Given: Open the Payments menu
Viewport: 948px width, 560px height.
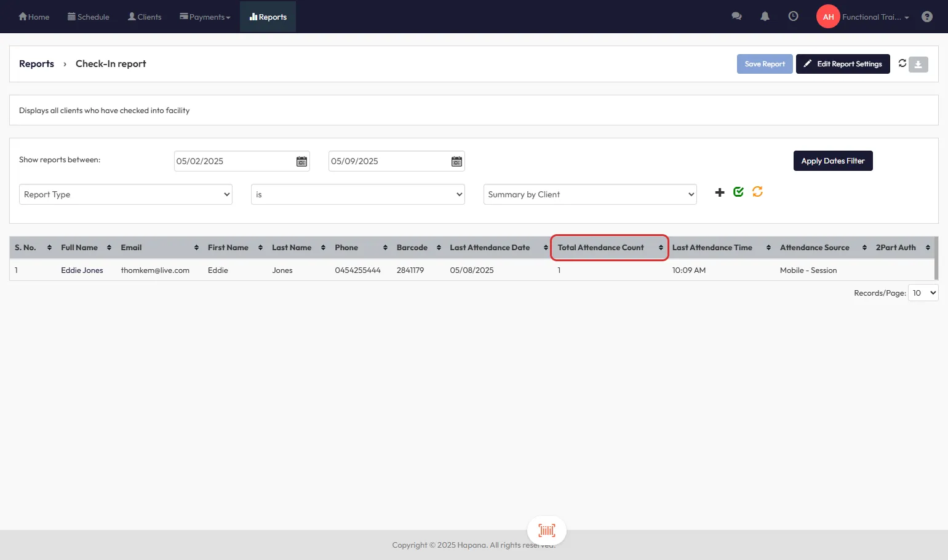Looking at the screenshot, I should [205, 17].
